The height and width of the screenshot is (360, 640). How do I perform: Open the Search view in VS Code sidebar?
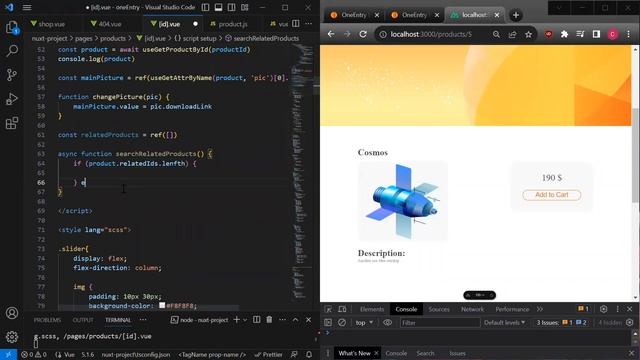[12, 51]
